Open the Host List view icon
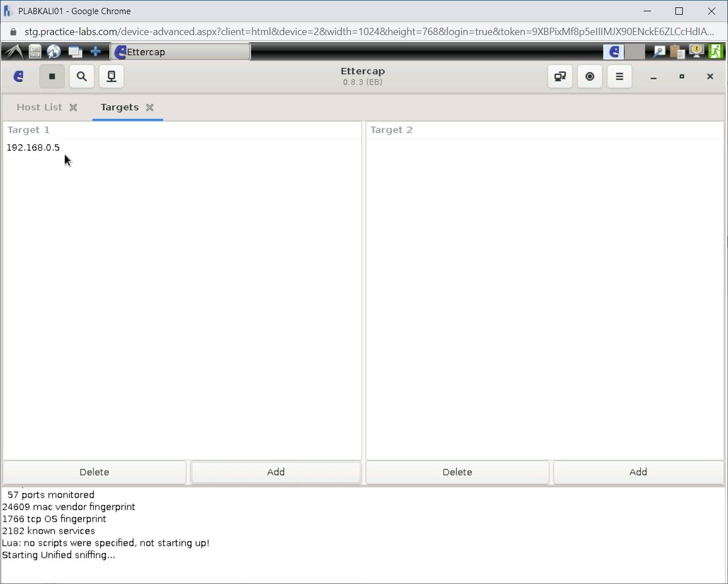 pyautogui.click(x=111, y=76)
